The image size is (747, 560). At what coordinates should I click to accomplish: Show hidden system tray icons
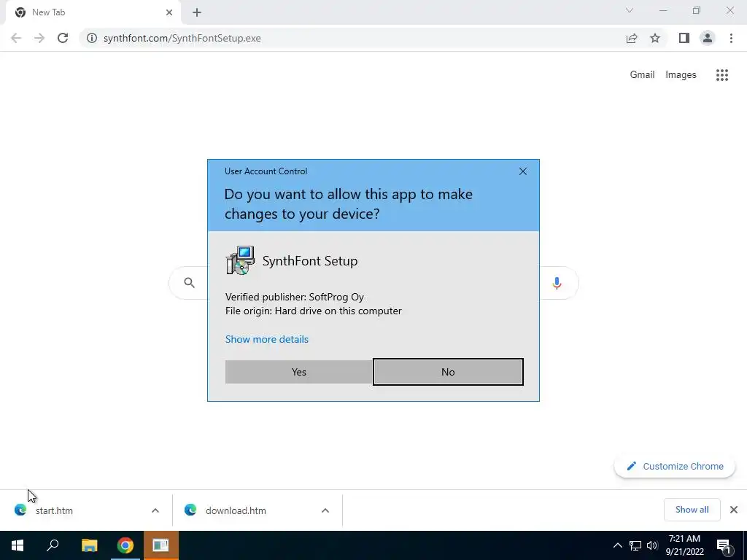[x=617, y=545]
